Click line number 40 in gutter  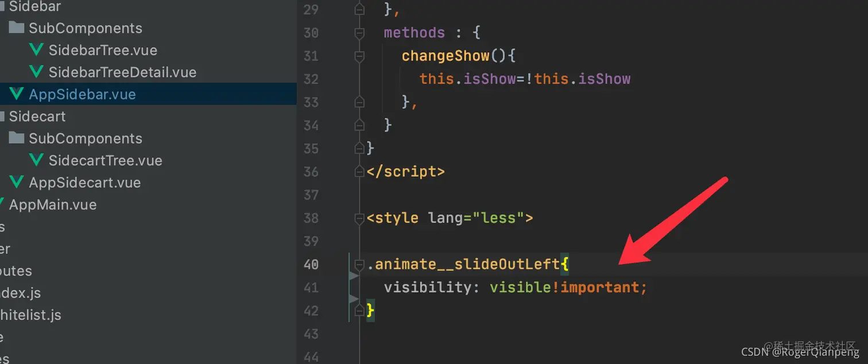[311, 265]
